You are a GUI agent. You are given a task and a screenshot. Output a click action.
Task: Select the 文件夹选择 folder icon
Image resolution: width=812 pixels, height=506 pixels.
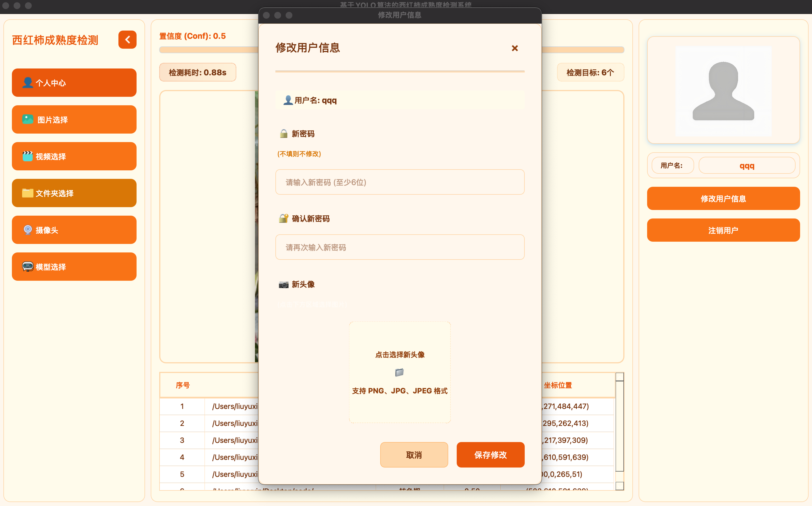tap(27, 193)
